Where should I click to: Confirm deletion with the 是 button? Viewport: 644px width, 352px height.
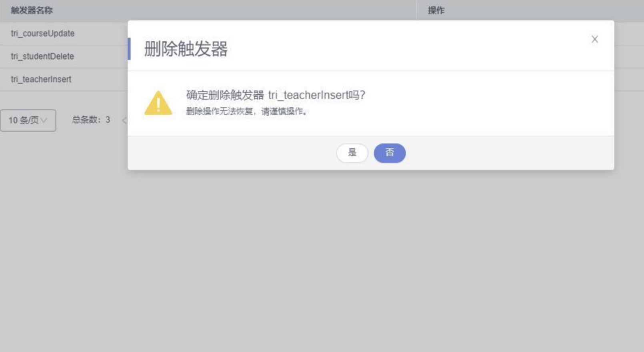[x=352, y=153]
